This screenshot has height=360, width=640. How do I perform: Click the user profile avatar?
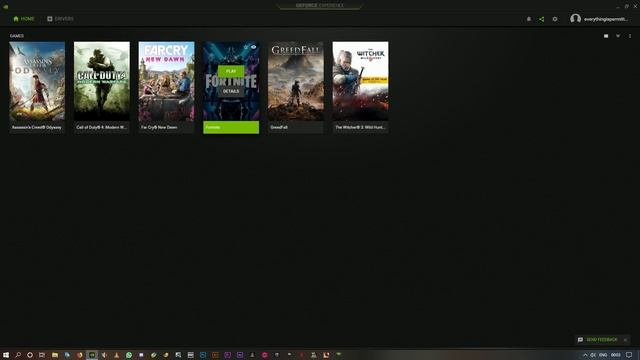click(x=576, y=19)
